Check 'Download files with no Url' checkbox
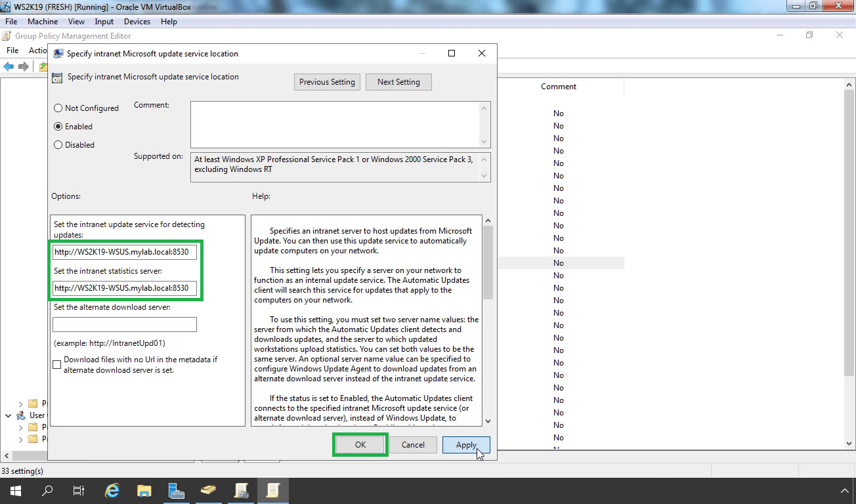 click(57, 364)
